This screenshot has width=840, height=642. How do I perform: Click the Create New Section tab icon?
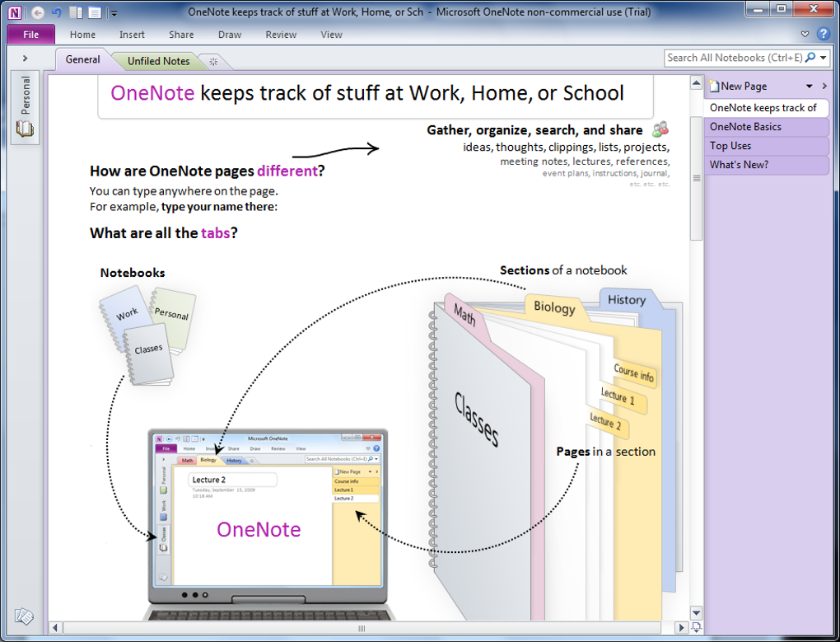tap(213, 61)
